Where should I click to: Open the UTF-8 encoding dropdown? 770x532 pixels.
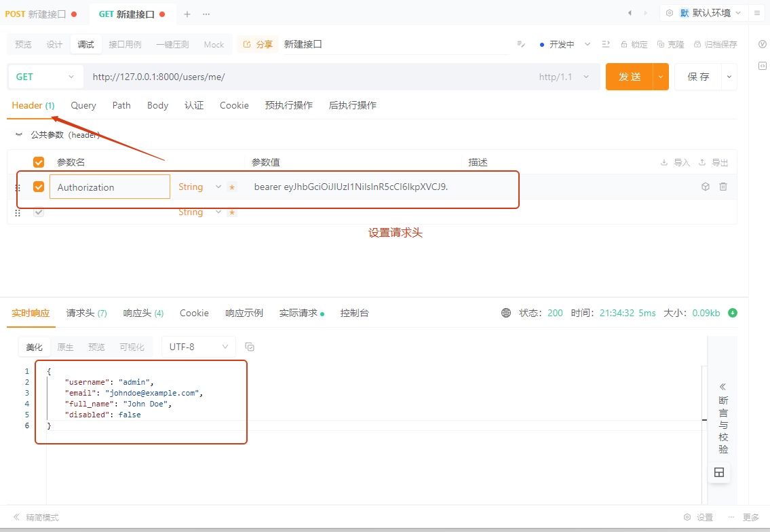tap(198, 347)
